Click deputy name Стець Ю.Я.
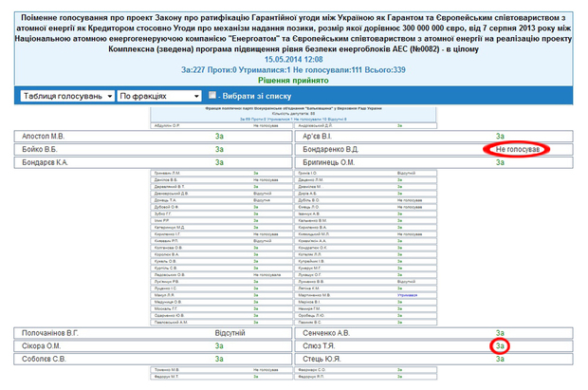 pyautogui.click(x=320, y=360)
